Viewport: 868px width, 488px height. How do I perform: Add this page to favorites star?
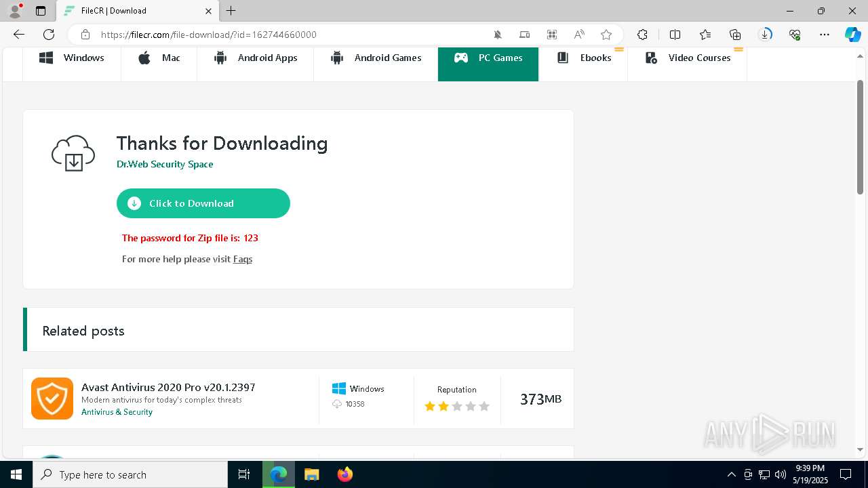606,35
